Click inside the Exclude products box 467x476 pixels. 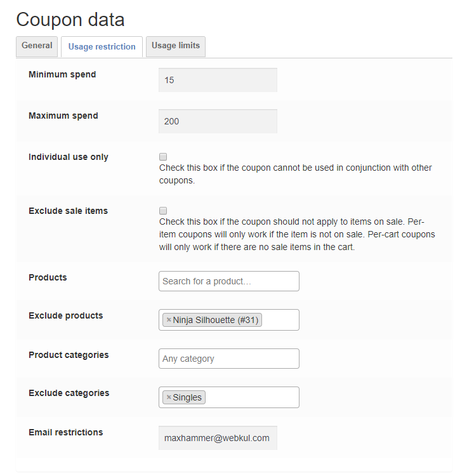279,321
